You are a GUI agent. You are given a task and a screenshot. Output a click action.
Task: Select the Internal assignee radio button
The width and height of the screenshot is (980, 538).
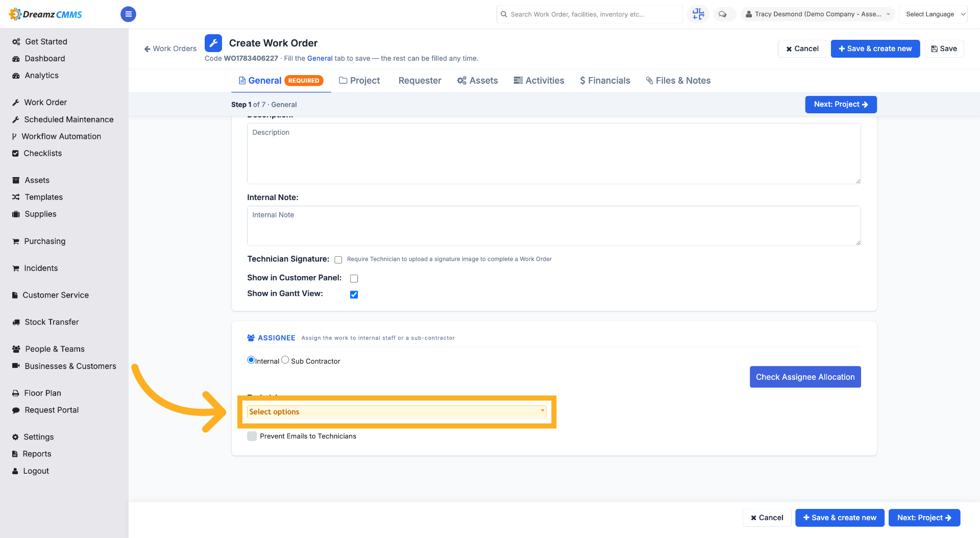251,360
